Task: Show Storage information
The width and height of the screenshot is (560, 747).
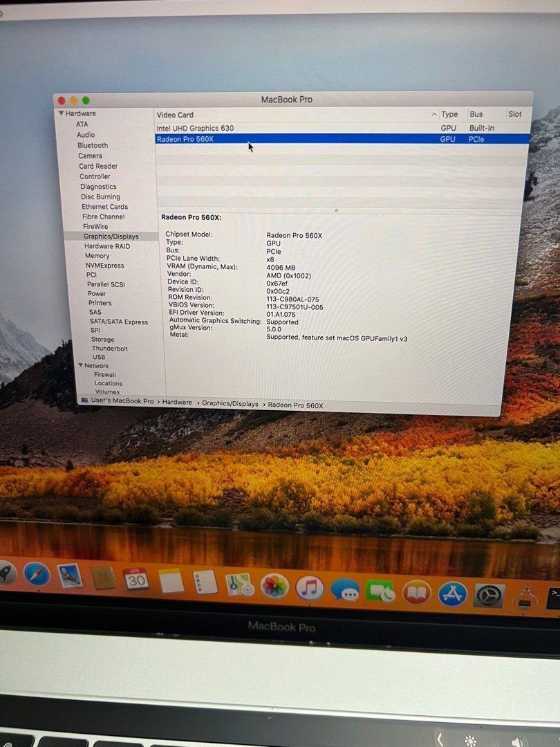Action: [103, 339]
